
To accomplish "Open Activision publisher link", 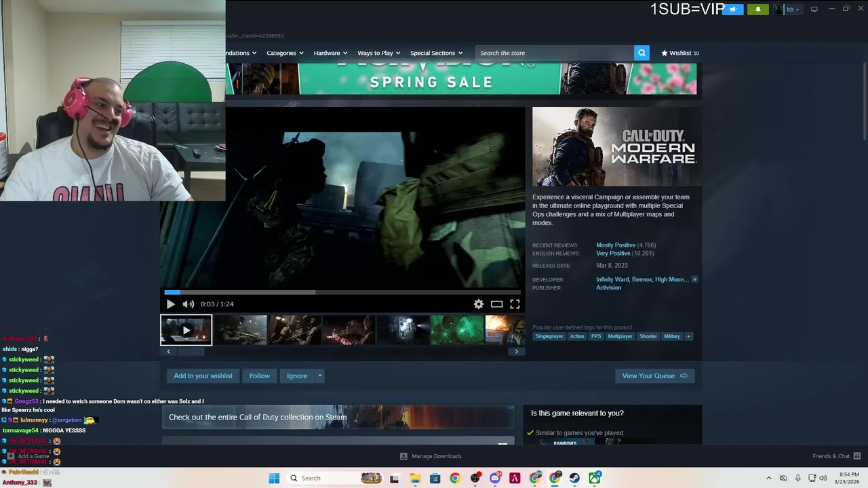I will tap(608, 287).
